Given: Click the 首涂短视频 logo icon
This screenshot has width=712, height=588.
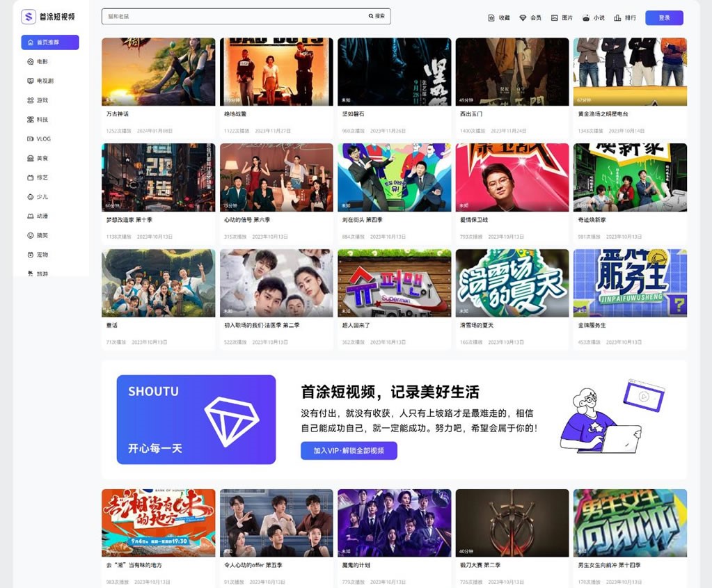Looking at the screenshot, I should (x=29, y=17).
